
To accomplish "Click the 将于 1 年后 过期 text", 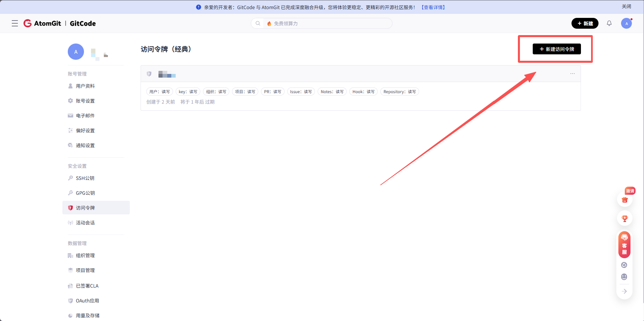I will coord(198,102).
